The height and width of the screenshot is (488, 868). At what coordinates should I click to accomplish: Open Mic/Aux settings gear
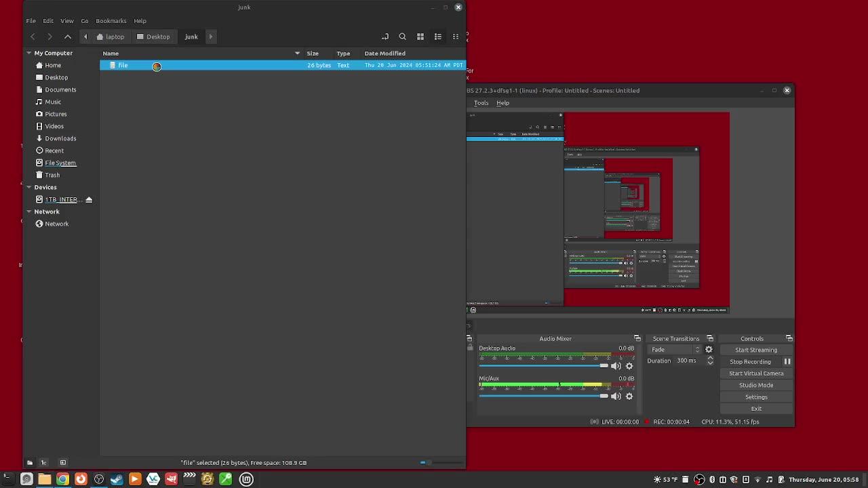[629, 396]
